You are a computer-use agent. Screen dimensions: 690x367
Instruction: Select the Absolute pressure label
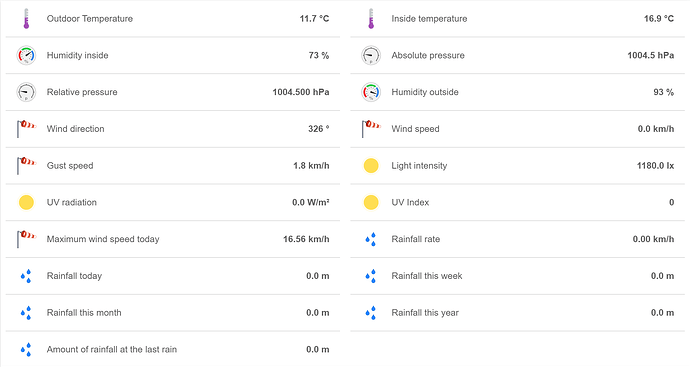point(428,55)
